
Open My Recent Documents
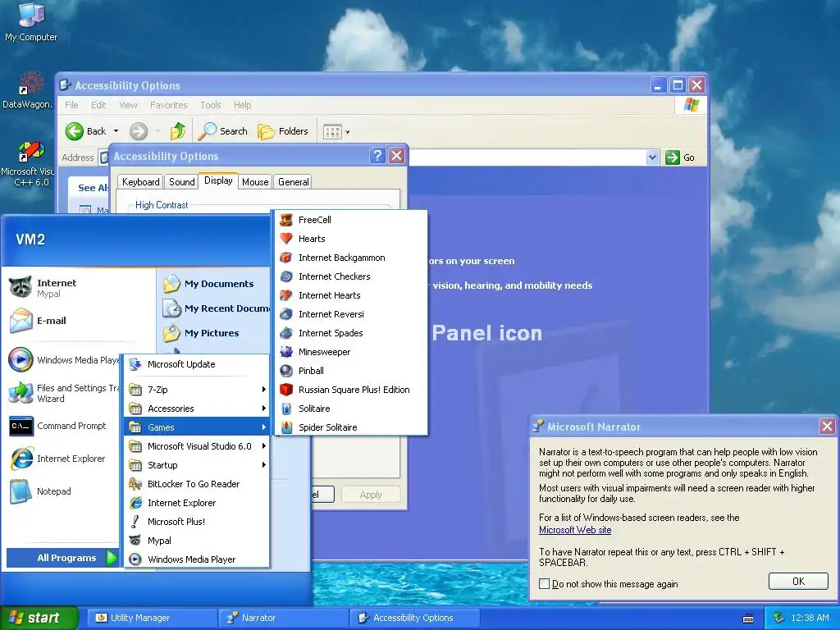point(215,308)
